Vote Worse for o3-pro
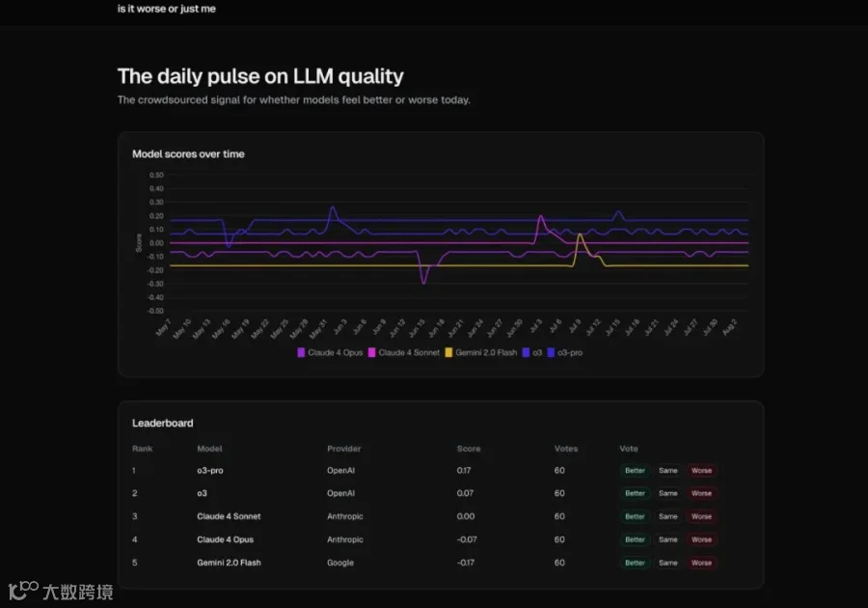868x608 pixels. tap(701, 470)
